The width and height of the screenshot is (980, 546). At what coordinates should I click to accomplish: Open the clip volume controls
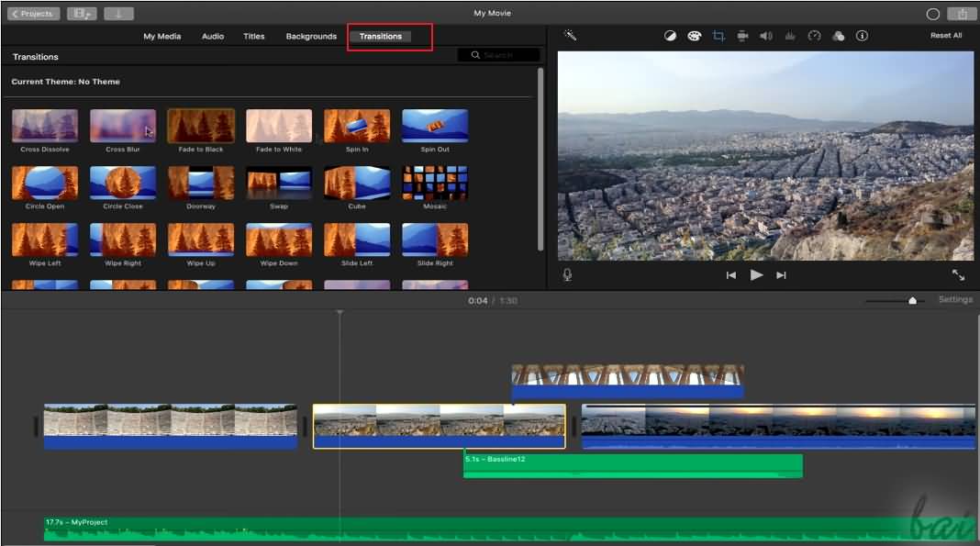tap(767, 36)
